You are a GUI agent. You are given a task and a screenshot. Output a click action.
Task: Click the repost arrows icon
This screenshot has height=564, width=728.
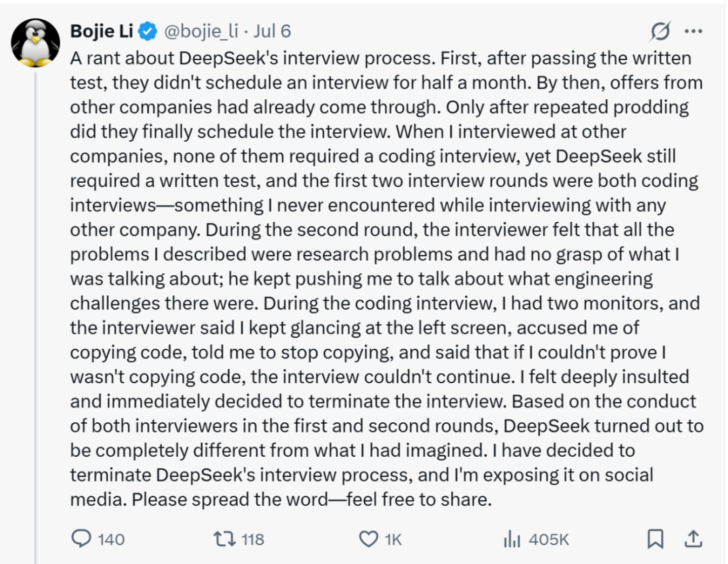224,539
